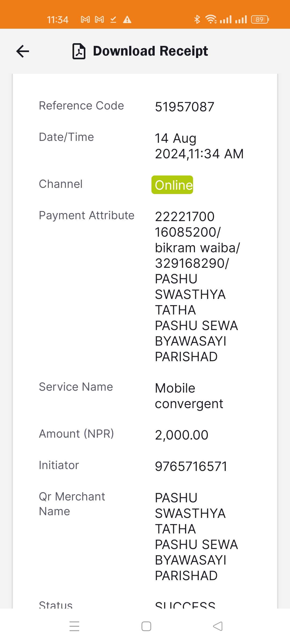
Task: Tap the Wi-Fi status icon
Action: click(211, 19)
